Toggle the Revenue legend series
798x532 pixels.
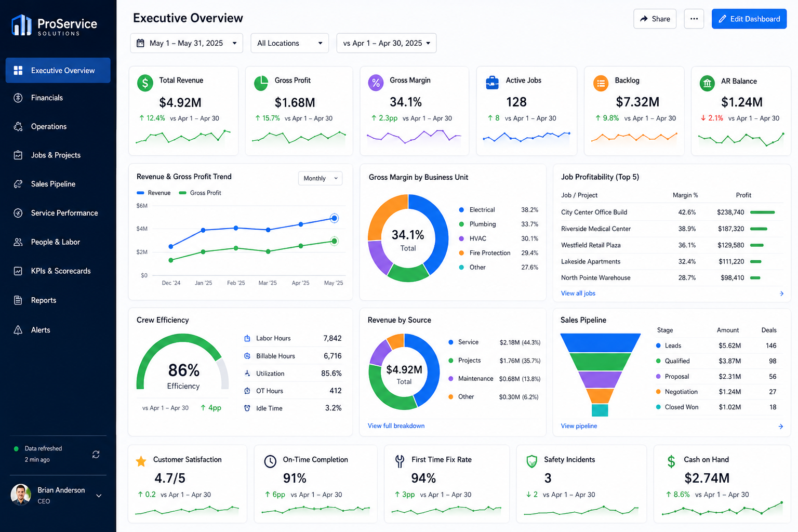click(153, 193)
